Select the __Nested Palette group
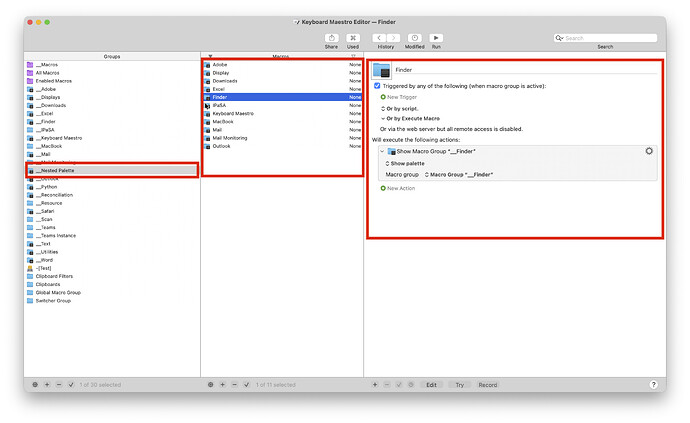The width and height of the screenshot is (690, 423). [x=112, y=170]
